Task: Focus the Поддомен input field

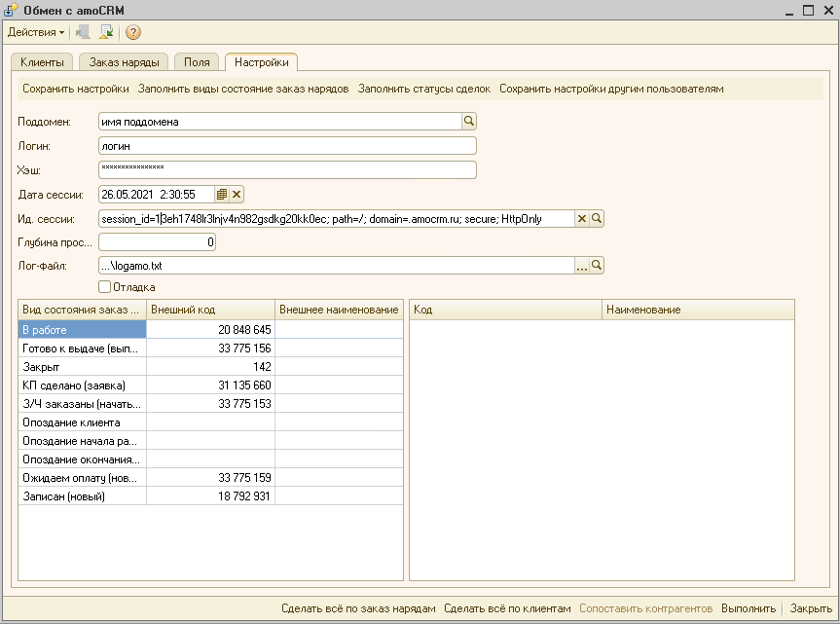Action: (x=280, y=122)
